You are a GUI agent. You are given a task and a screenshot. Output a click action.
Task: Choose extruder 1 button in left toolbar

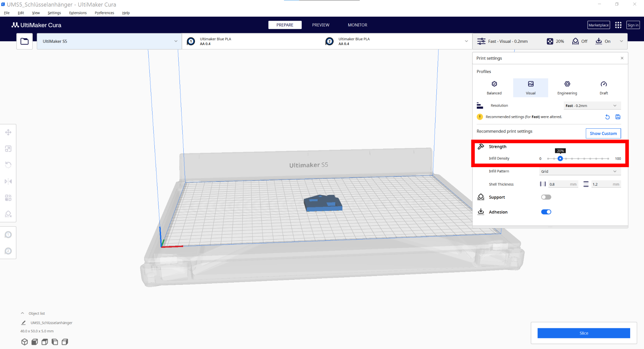coord(8,235)
